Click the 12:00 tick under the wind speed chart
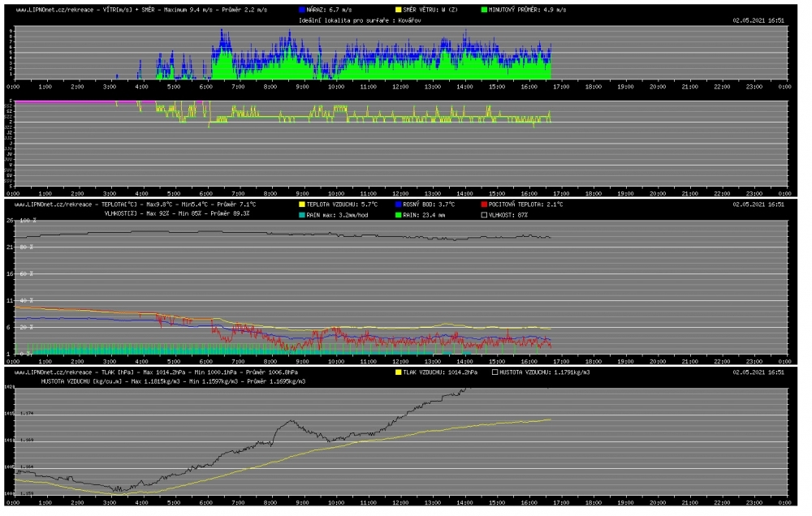812x516 pixels. click(x=400, y=87)
